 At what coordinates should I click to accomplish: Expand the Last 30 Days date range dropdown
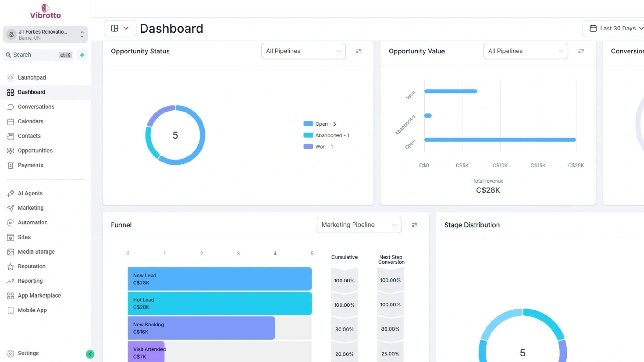point(616,28)
